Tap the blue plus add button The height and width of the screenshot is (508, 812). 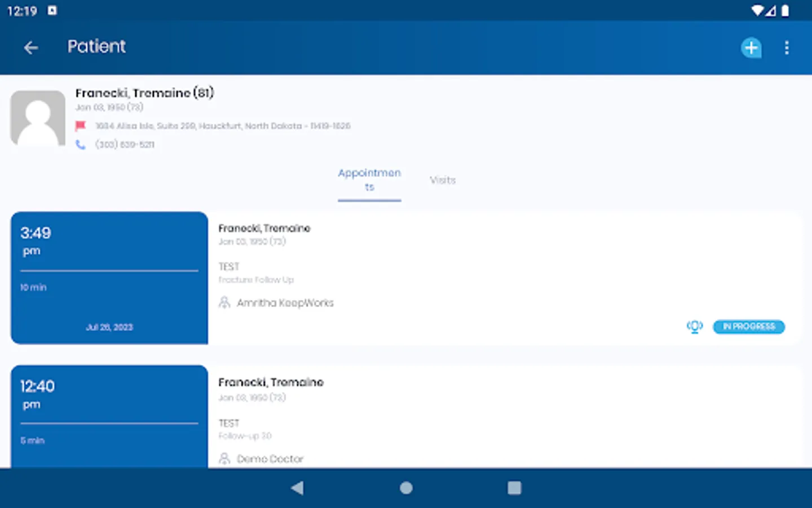751,48
